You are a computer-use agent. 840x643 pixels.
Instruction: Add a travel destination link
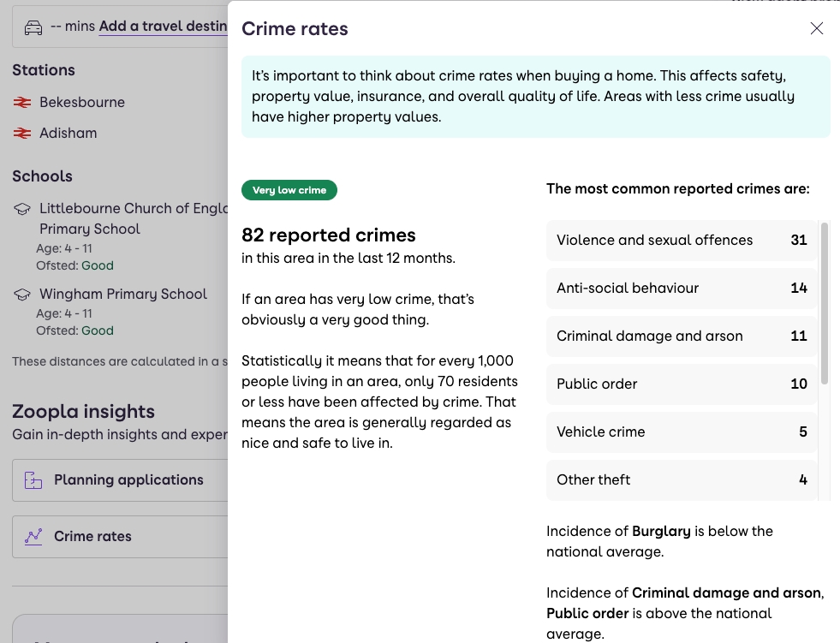tap(163, 27)
